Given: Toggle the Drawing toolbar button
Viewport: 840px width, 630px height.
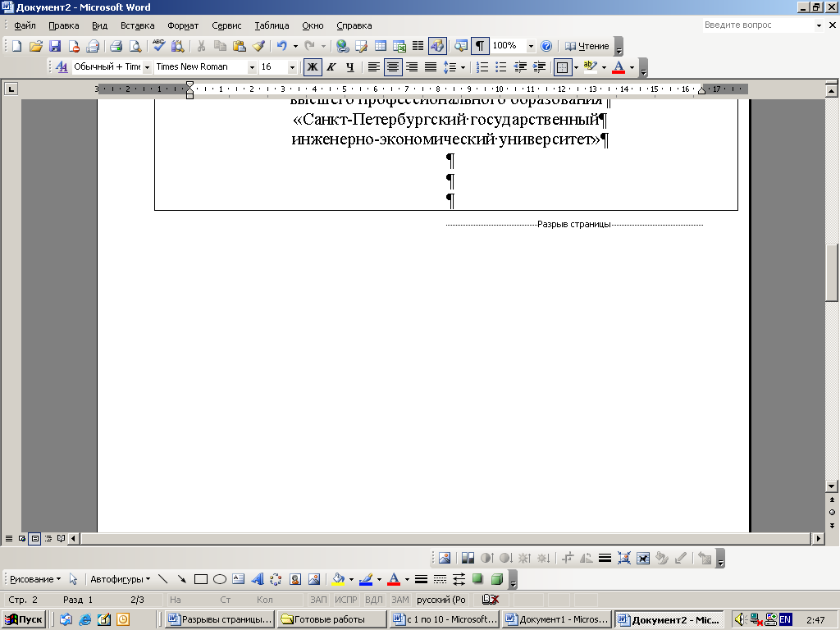Looking at the screenshot, I should (437, 46).
